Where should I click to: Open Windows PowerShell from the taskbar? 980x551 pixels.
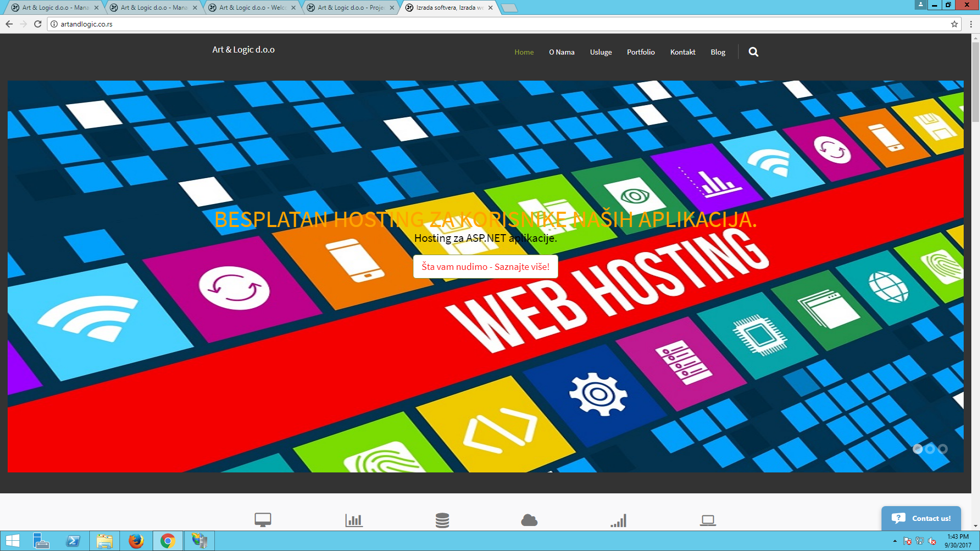click(x=73, y=541)
